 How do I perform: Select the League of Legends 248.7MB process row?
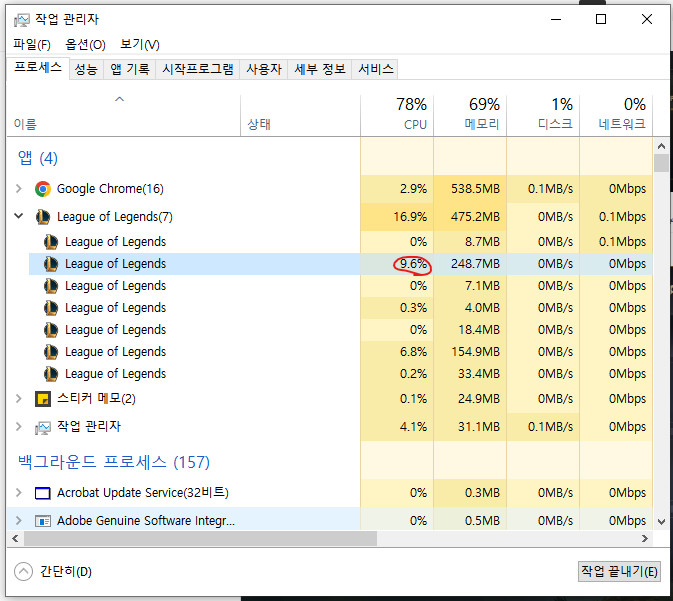coord(341,264)
